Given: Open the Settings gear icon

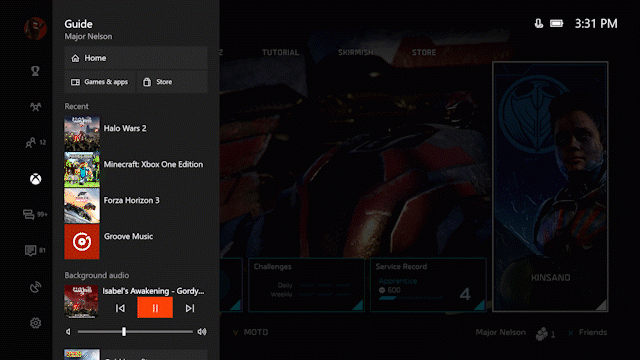Looking at the screenshot, I should (36, 323).
